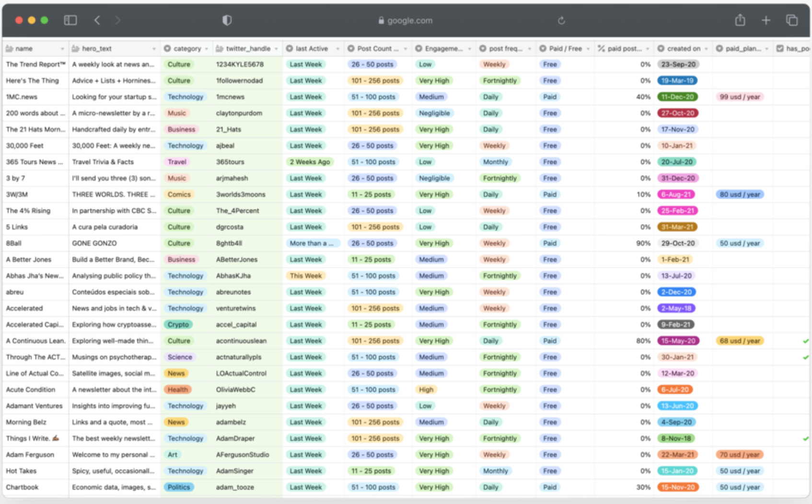Screen dimensions: 812x504
Task: Open the twitter_handle column dropdown arrow
Action: click(x=276, y=49)
